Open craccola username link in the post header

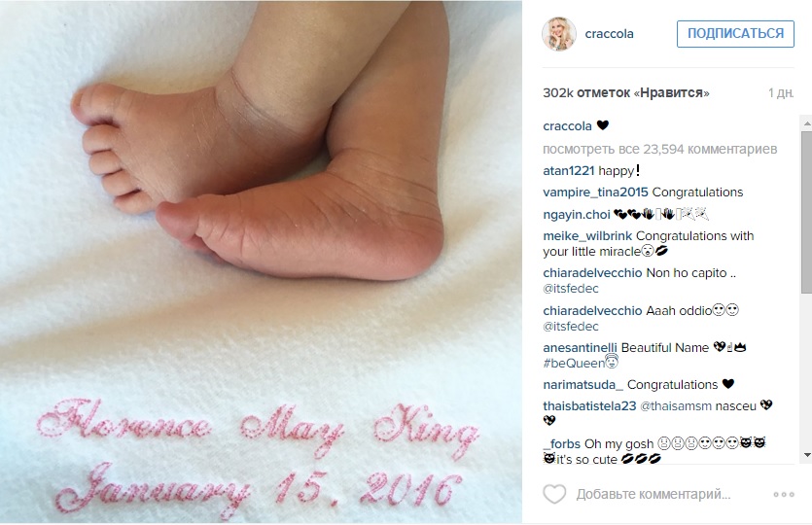click(609, 34)
